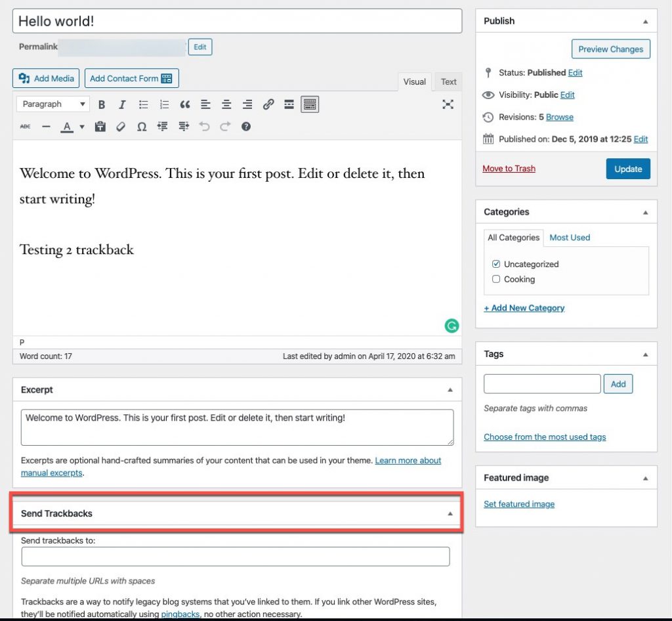Click Choose from the most used tags
The image size is (672, 621).
(545, 437)
